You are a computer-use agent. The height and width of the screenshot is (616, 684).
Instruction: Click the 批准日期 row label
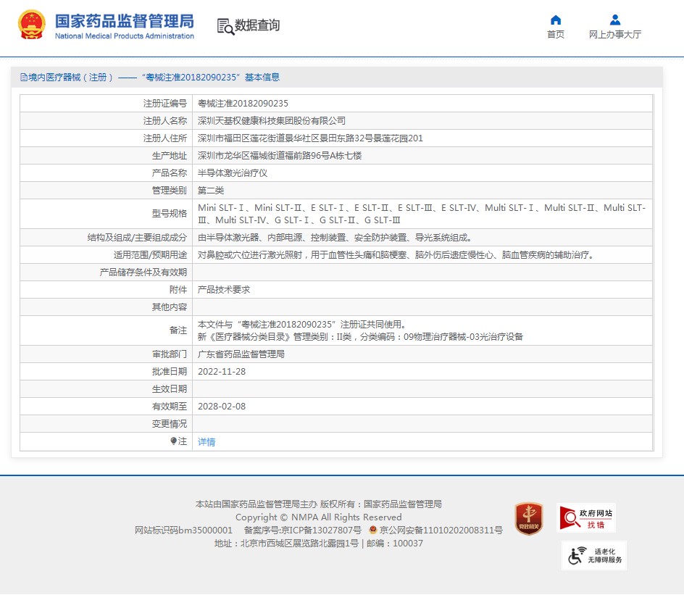(x=170, y=372)
